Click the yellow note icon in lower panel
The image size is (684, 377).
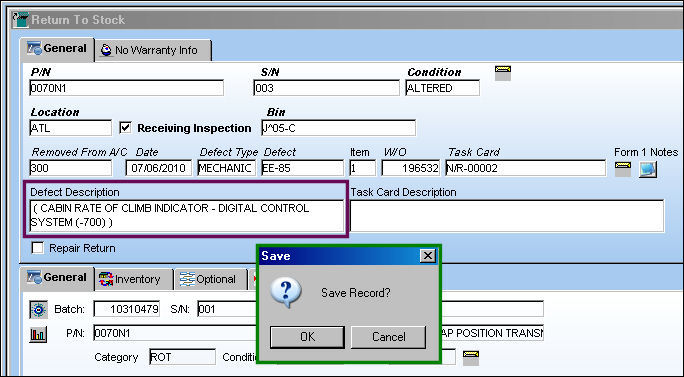pos(471,358)
